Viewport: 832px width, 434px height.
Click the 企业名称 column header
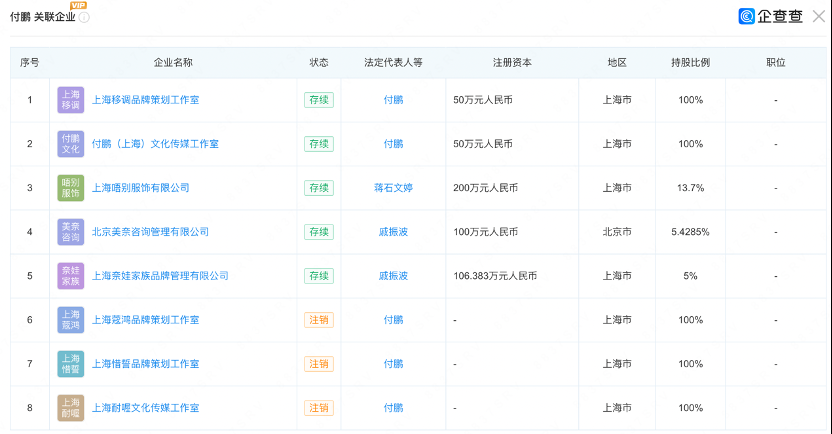point(173,63)
